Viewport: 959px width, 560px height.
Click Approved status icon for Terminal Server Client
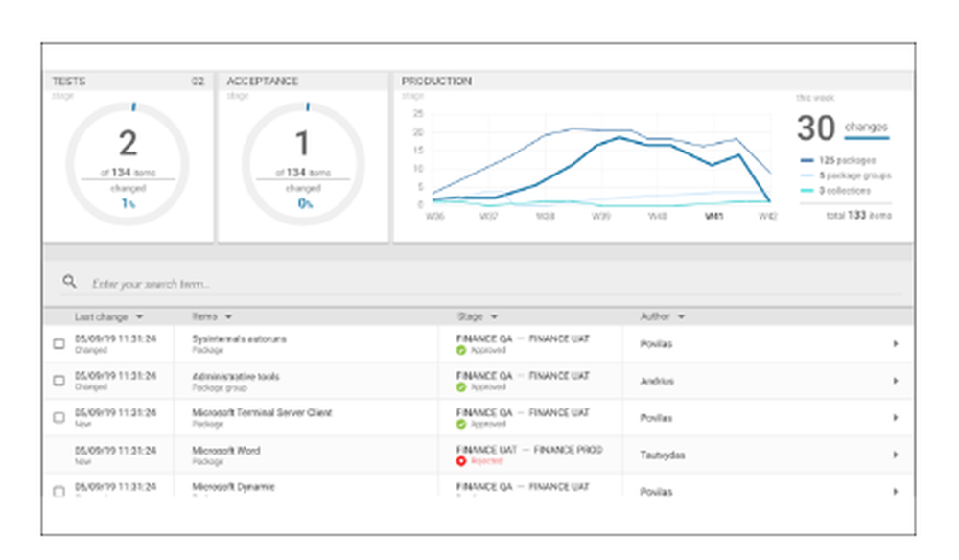(x=461, y=424)
